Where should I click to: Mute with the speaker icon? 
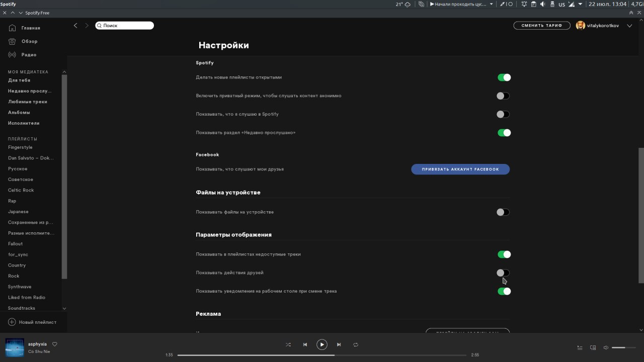[x=606, y=347]
